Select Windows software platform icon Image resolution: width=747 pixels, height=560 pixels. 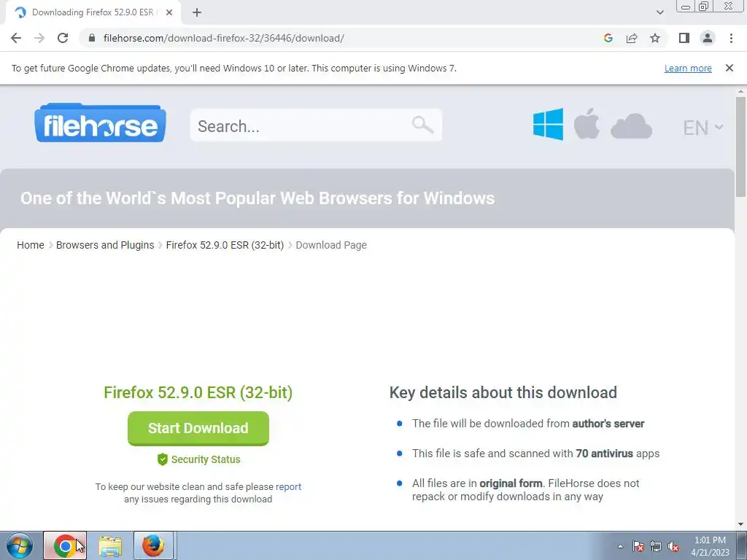[548, 124]
